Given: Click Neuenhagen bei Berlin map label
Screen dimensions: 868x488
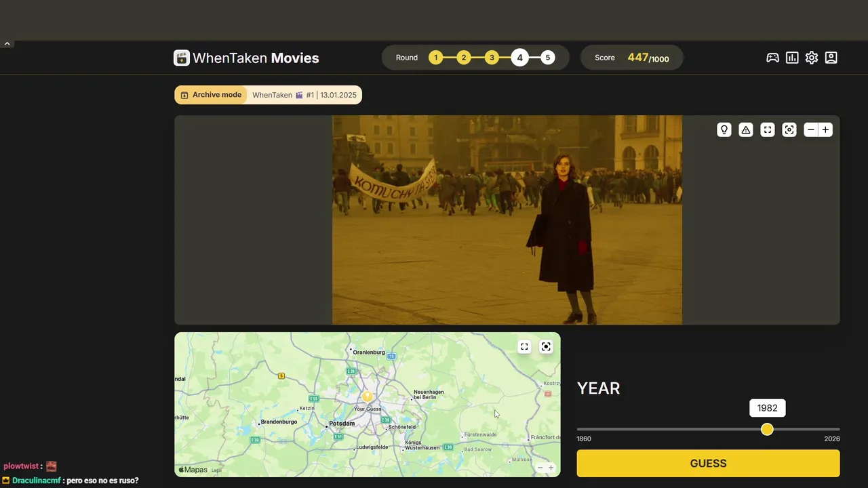Looking at the screenshot, I should [429, 394].
